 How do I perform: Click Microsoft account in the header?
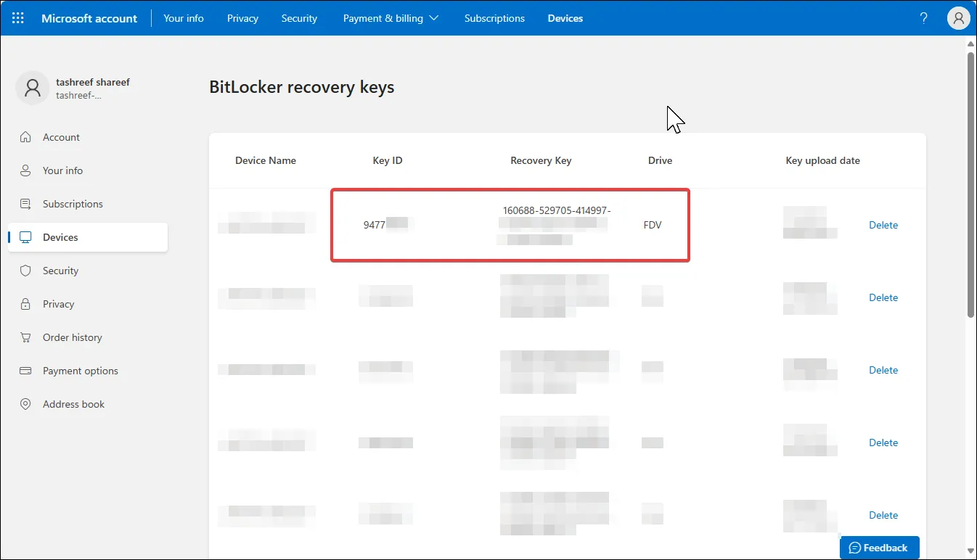click(89, 17)
